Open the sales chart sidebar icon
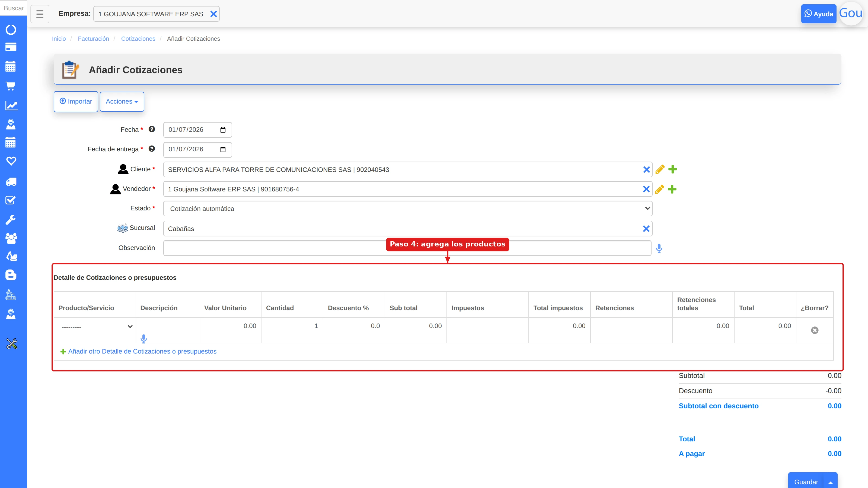This screenshot has height=488, width=868. click(11, 106)
